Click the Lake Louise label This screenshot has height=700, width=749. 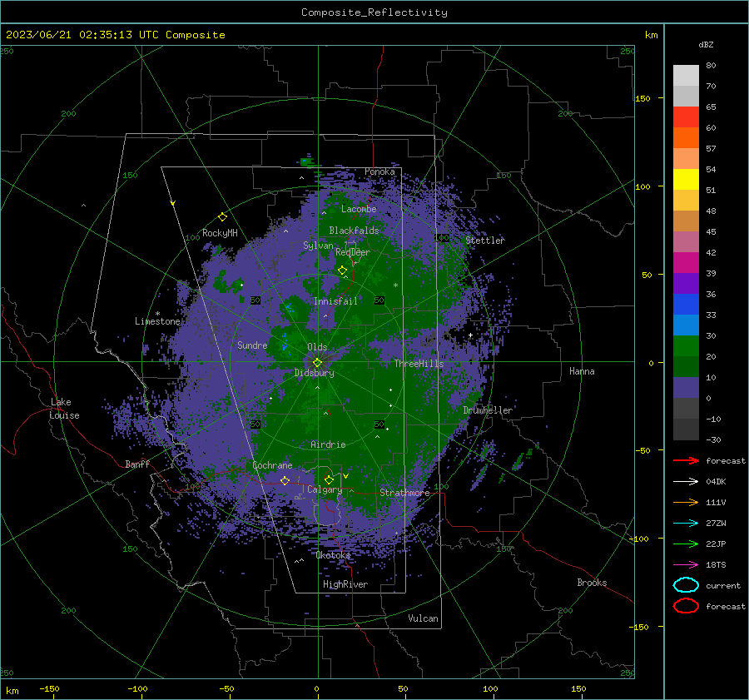(64, 409)
